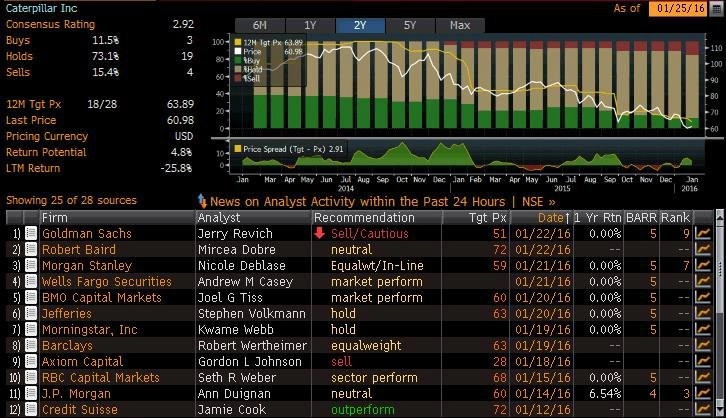Open Morgan Stanley report document icon
Image resolution: width=726 pixels, height=418 pixels.
click(x=31, y=265)
